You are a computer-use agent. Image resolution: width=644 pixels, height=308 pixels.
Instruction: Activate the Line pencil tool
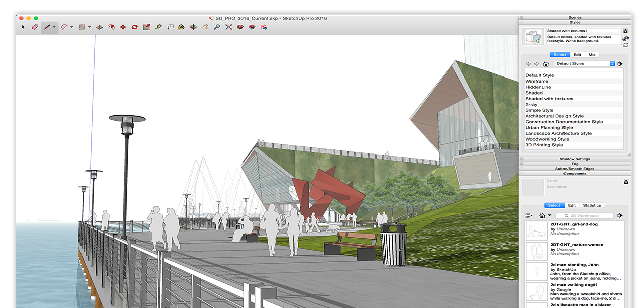47,27
